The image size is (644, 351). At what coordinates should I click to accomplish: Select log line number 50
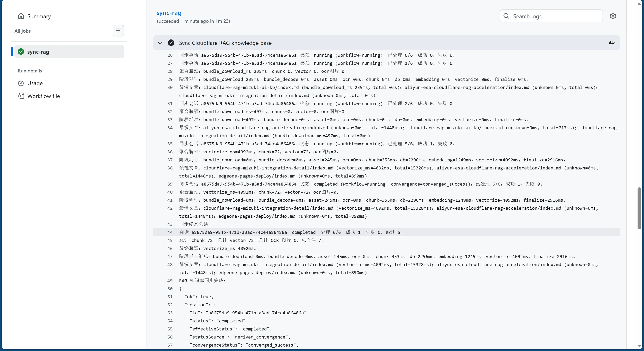coord(170,289)
